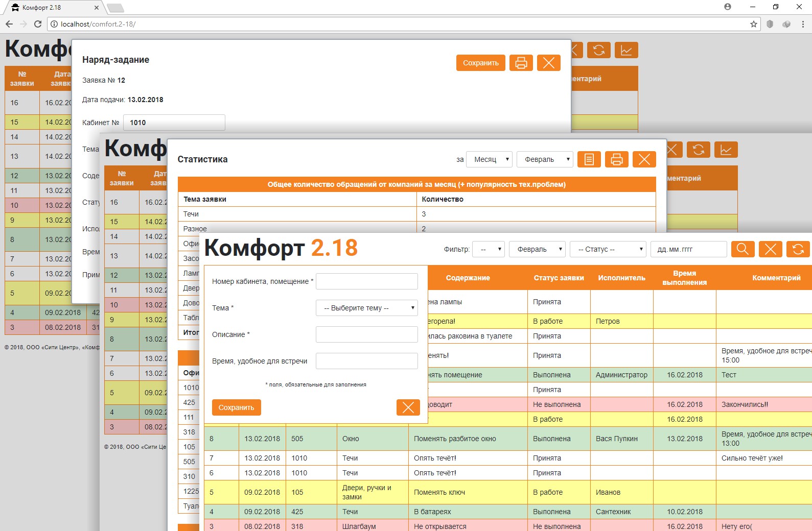Open the Статус filter dropdown

tap(608, 249)
